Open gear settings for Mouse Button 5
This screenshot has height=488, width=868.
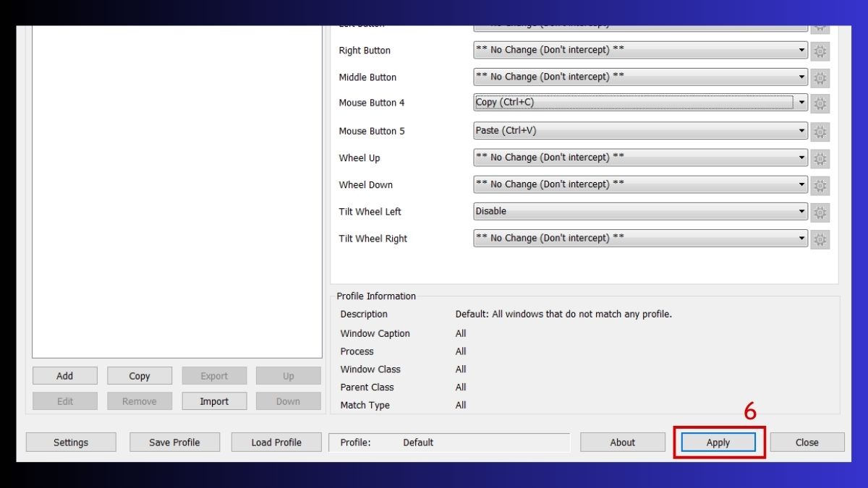(820, 132)
